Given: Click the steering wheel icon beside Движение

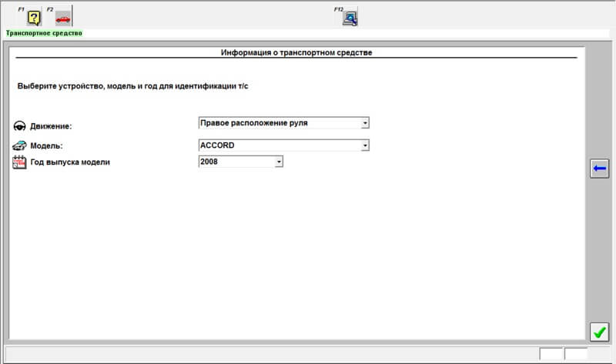Looking at the screenshot, I should click(x=20, y=126).
